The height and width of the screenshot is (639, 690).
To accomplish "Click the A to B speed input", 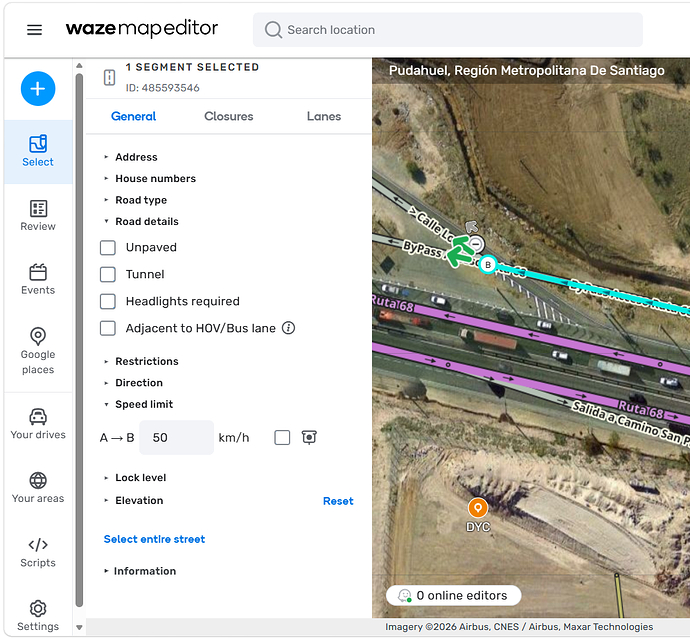I will 176,437.
